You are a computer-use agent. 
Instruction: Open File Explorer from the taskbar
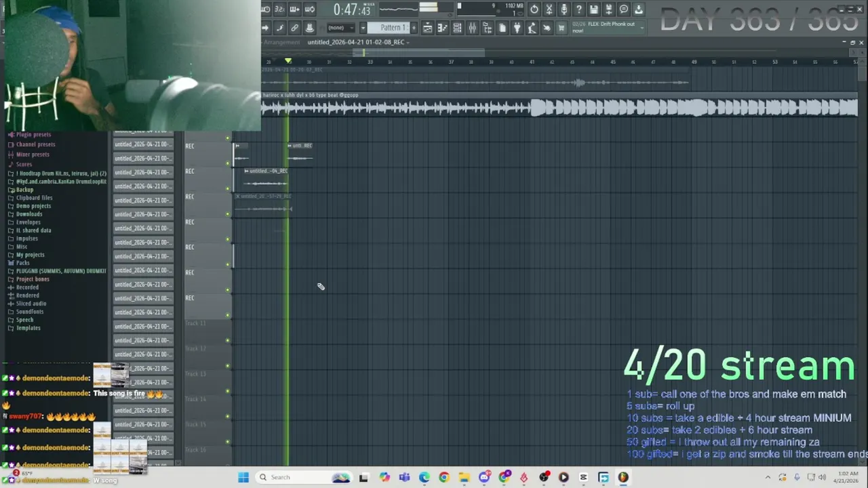pos(464,477)
